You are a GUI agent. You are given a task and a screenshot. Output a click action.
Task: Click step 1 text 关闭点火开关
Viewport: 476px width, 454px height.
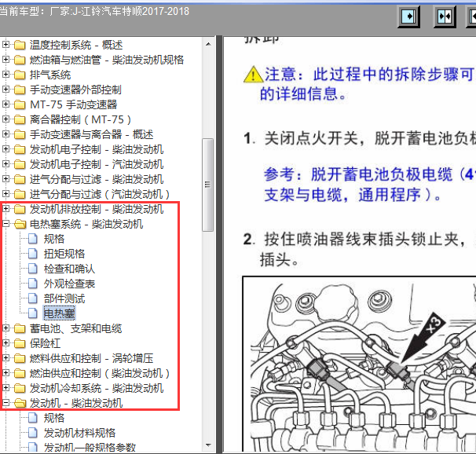pos(369,138)
